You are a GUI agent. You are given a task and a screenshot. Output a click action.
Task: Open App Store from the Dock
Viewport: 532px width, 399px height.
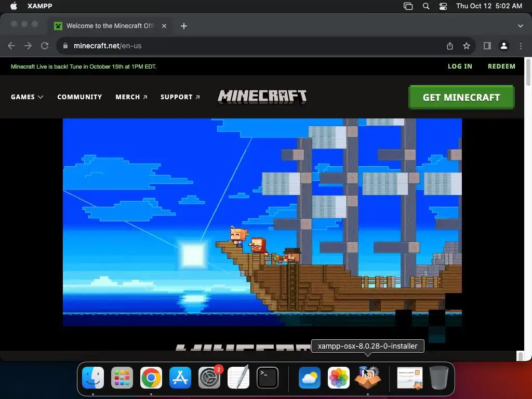[x=180, y=378]
